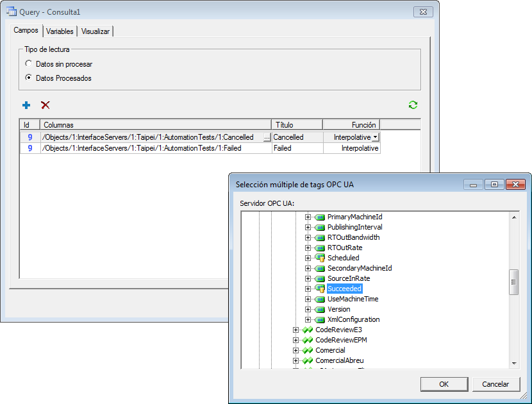Click the tag tree vertical scrollbar thumb
Screen dimensions: 532x404
pyautogui.click(x=513, y=282)
